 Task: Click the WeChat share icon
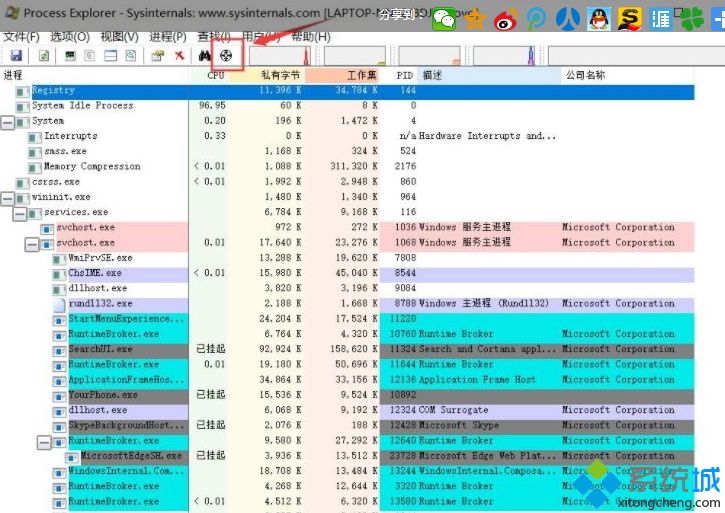(444, 17)
